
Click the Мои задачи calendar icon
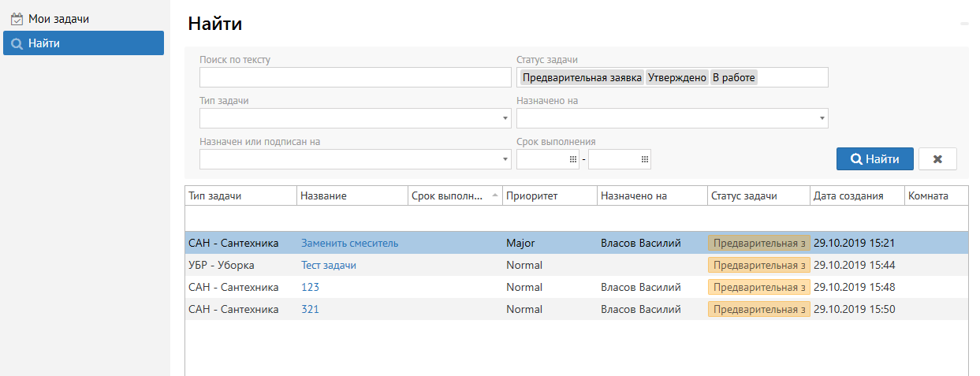(17, 18)
